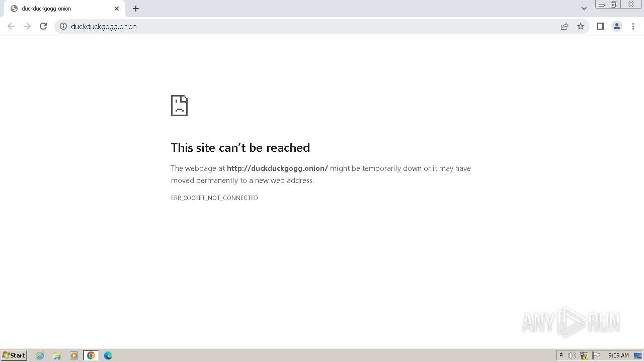Open the Windows Start menu
The height and width of the screenshot is (362, 644).
tap(14, 355)
